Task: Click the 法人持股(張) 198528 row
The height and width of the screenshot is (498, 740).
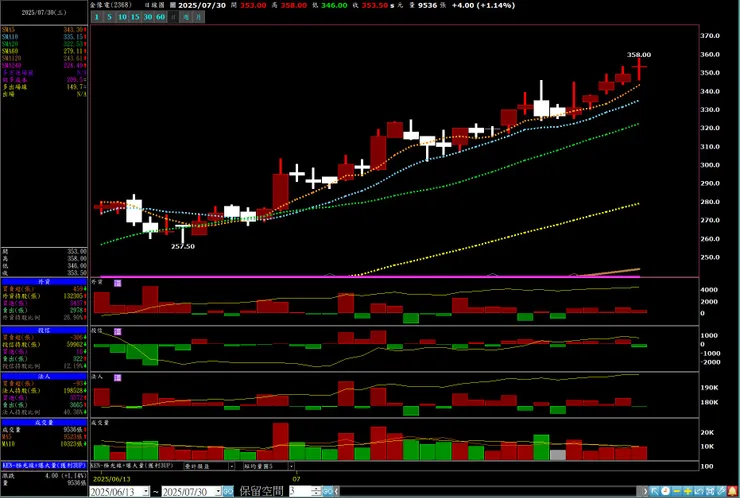Action: point(44,391)
